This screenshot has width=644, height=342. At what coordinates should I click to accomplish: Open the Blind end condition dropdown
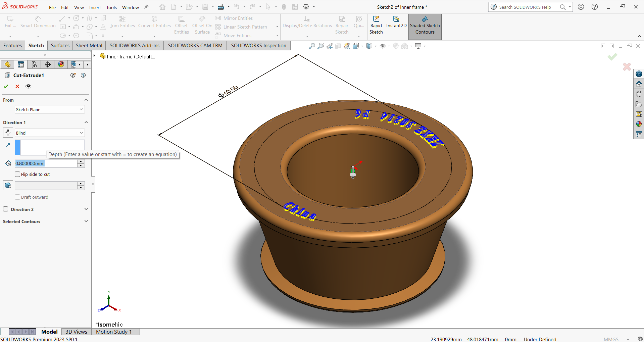[50, 133]
